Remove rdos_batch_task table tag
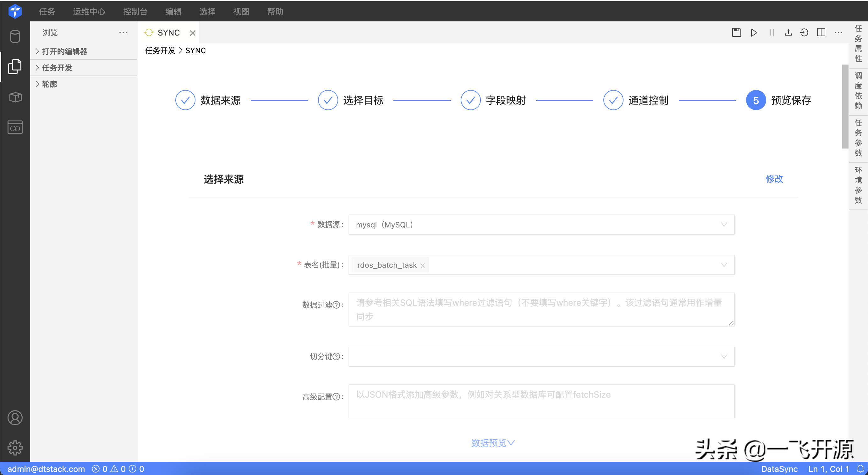Screen dimensions: 868x475 pos(423,265)
